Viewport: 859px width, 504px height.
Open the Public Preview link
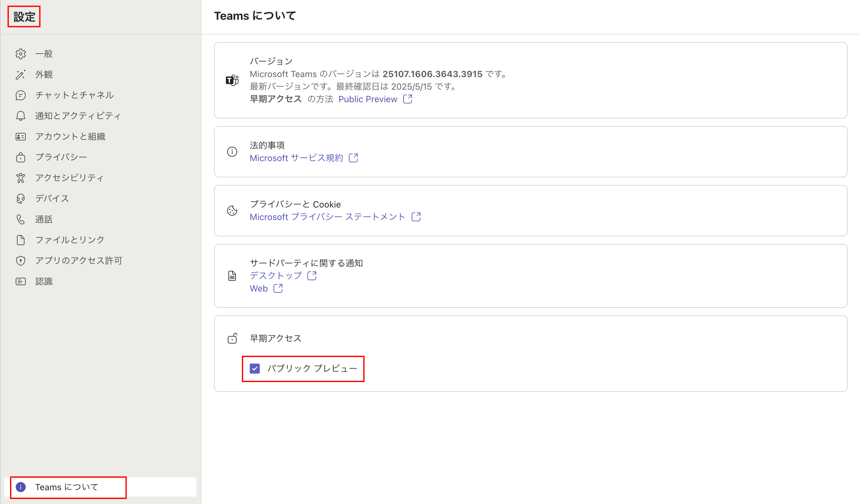[x=368, y=99]
